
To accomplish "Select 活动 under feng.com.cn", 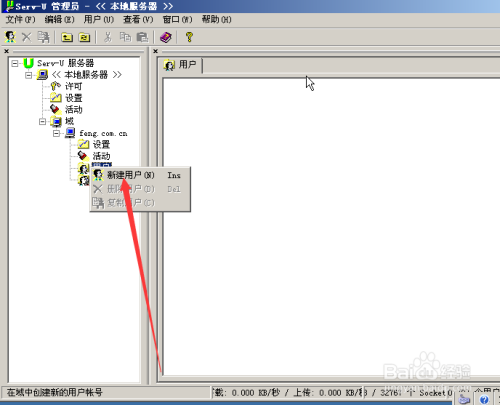I will click(101, 156).
